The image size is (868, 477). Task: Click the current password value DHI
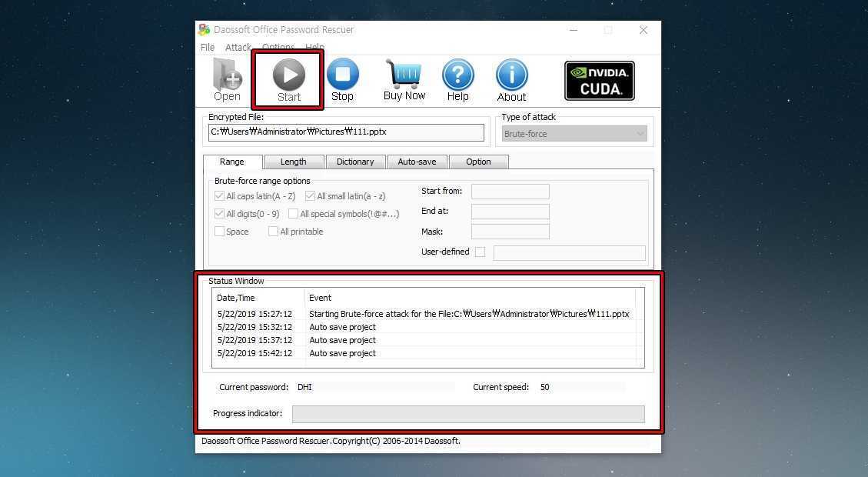point(304,387)
